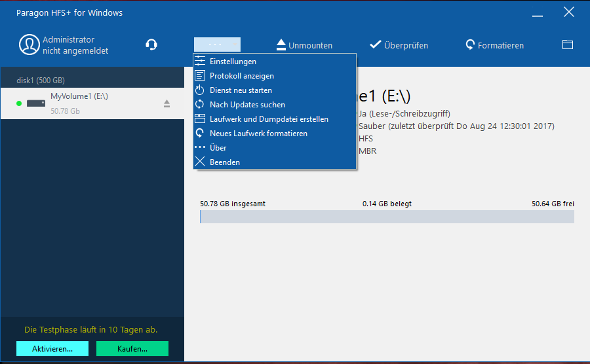The width and height of the screenshot is (590, 364).
Task: Click the HFS file system value
Action: click(366, 139)
